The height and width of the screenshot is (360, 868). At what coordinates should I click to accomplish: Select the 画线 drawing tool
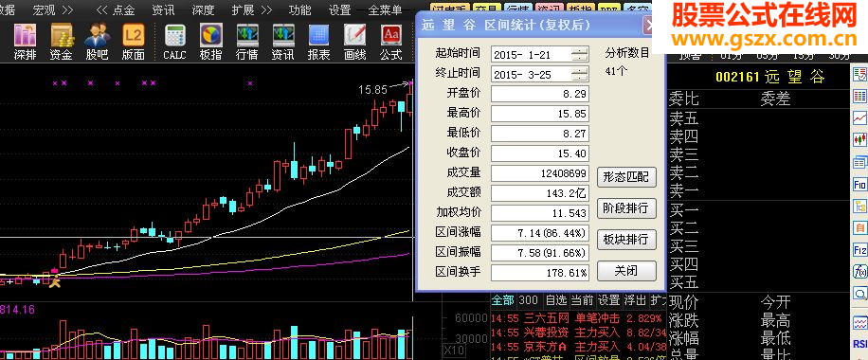[354, 42]
